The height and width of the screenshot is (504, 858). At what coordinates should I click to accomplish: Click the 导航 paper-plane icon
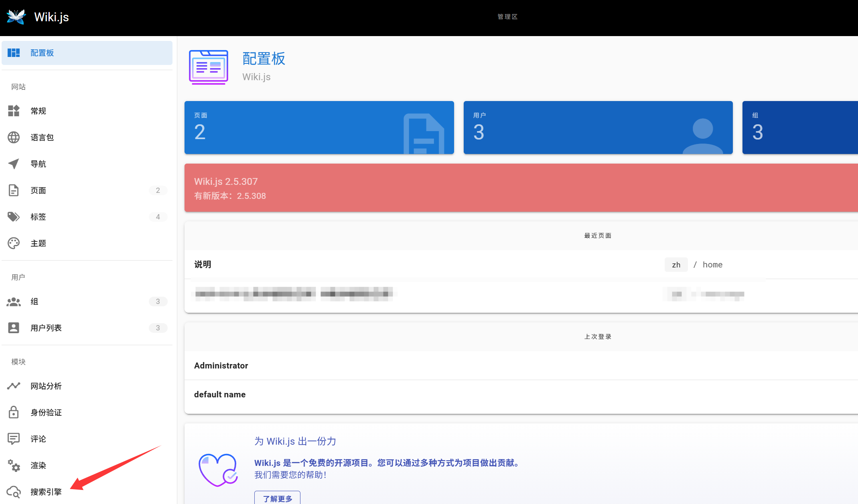click(x=14, y=164)
